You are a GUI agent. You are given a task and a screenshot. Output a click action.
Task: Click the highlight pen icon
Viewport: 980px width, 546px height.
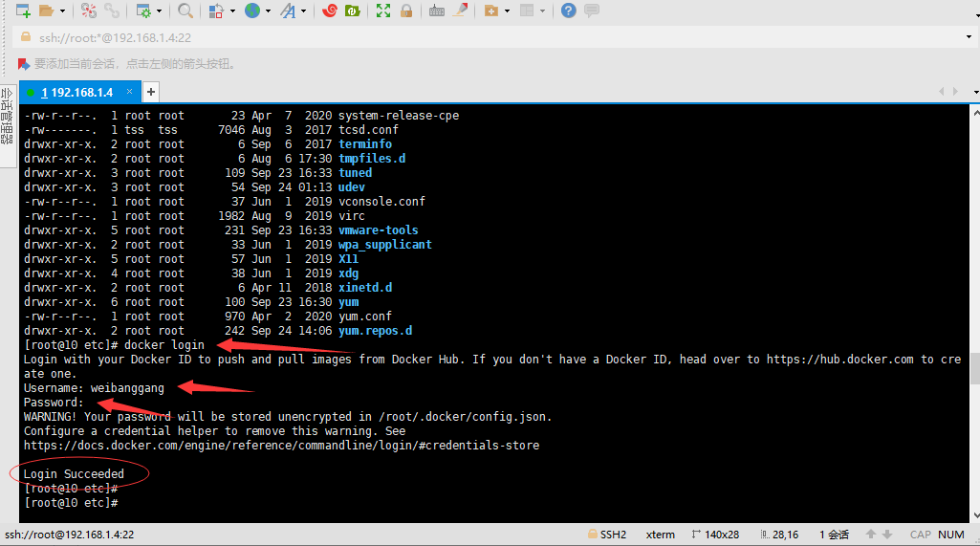[x=460, y=10]
